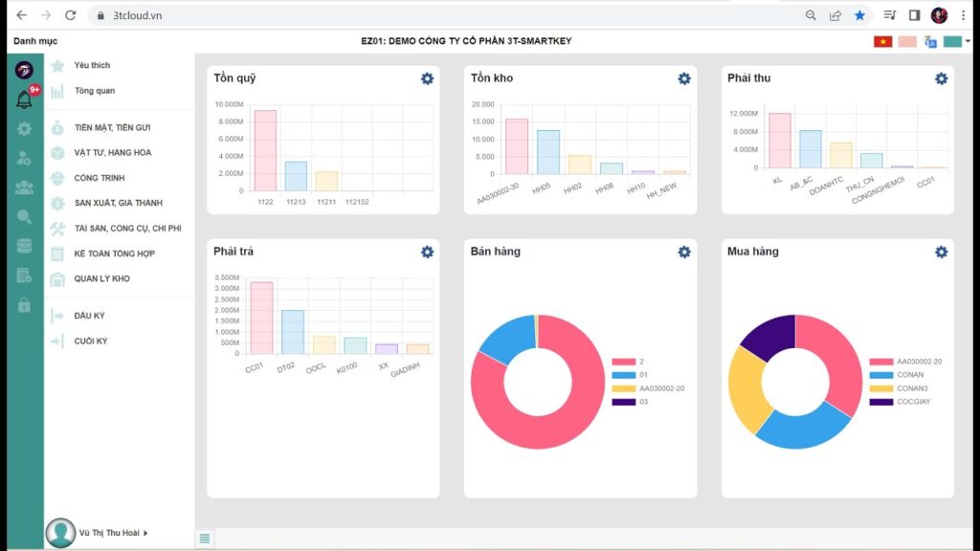This screenshot has height=551, width=980.
Task: Click the translate icon in header
Action: [x=930, y=42]
